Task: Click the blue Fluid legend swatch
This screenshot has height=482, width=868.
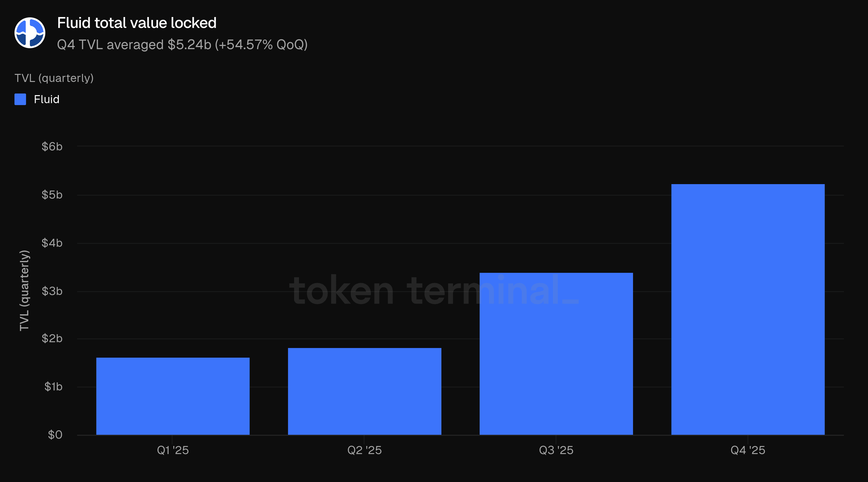Action: point(20,99)
